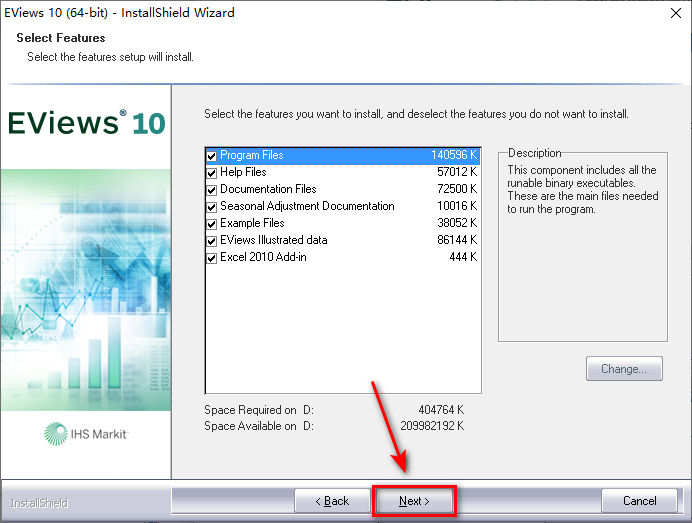
Task: Close the InstallShield Wizard window
Action: 676,13
